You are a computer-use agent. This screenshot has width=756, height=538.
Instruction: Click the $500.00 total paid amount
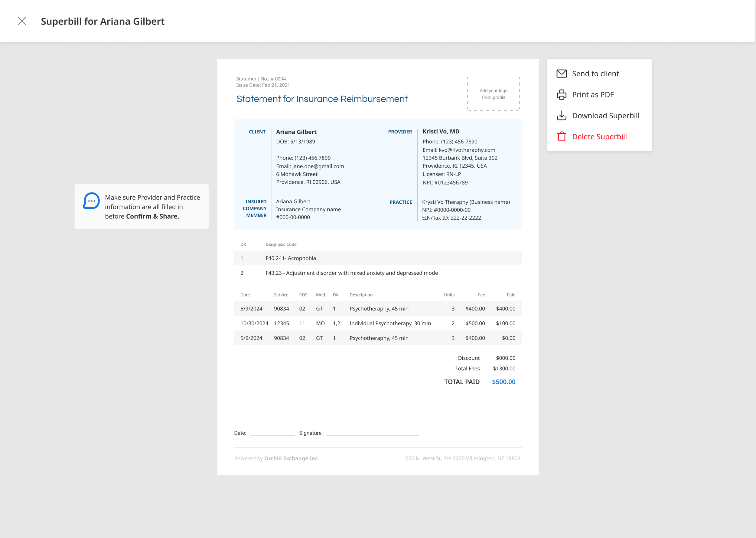503,382
